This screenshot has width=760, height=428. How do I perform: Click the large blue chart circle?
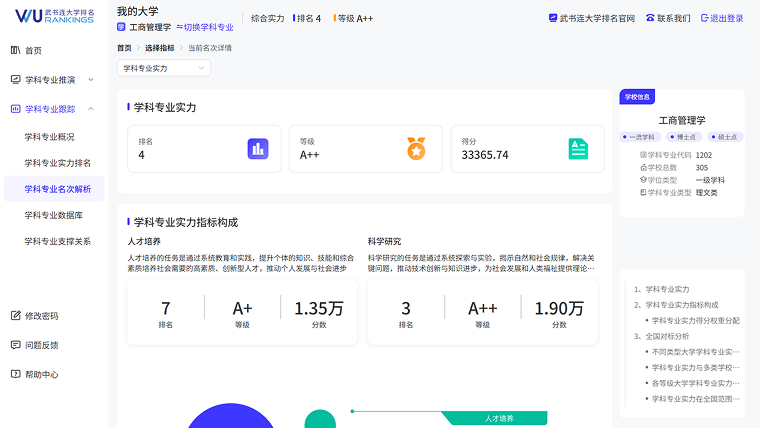(x=231, y=417)
